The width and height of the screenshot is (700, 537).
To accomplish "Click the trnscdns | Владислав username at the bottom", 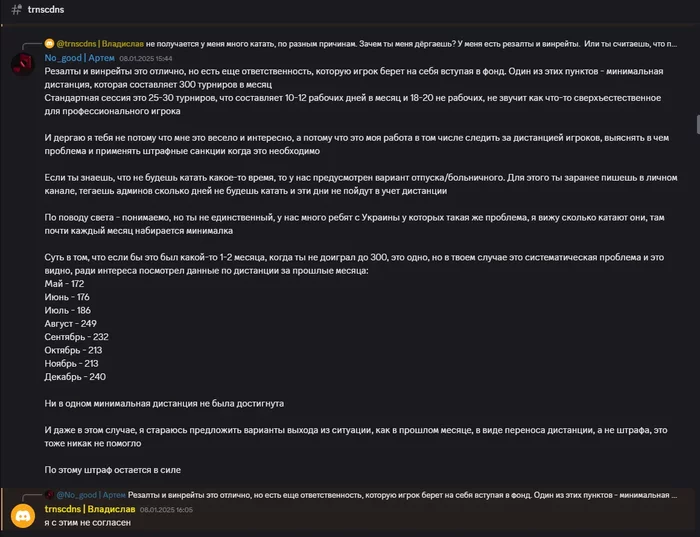I will (x=89, y=509).
